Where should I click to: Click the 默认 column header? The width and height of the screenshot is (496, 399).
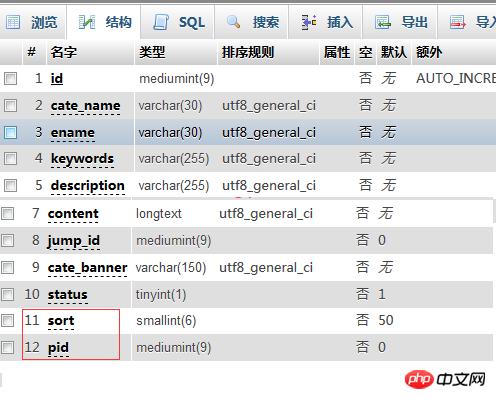click(x=394, y=52)
